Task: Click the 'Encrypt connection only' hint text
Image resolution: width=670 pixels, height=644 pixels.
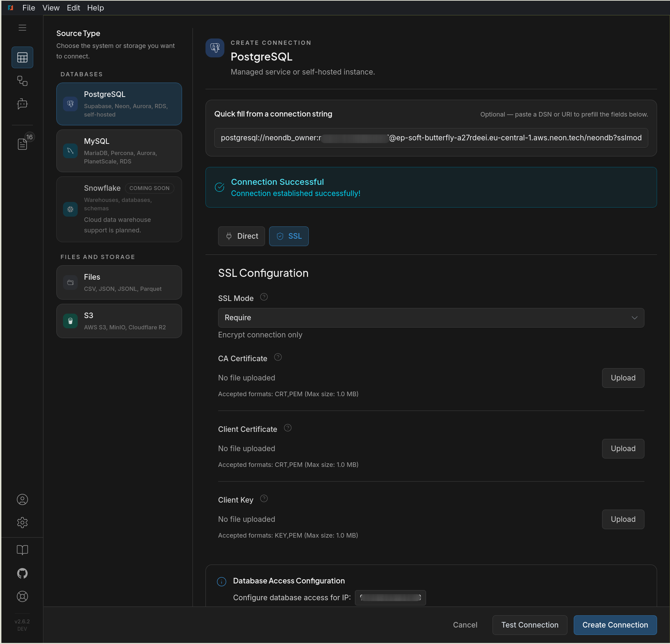Action: pos(260,335)
